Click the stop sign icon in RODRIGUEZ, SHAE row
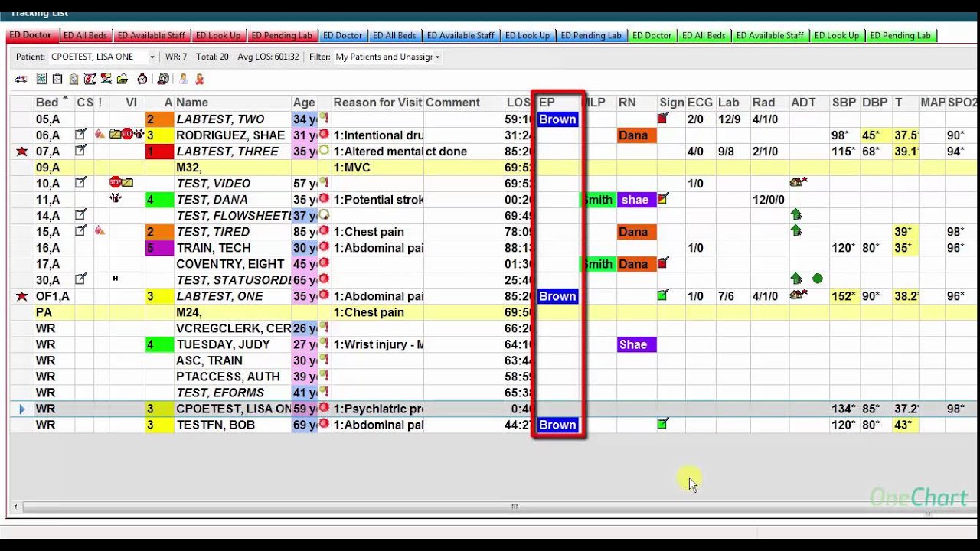This screenshot has width=980, height=551. (x=127, y=135)
